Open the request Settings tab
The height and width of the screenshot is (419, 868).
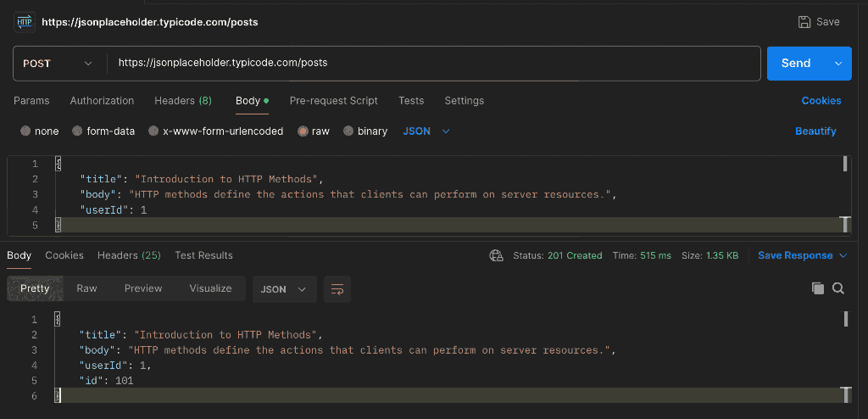464,101
